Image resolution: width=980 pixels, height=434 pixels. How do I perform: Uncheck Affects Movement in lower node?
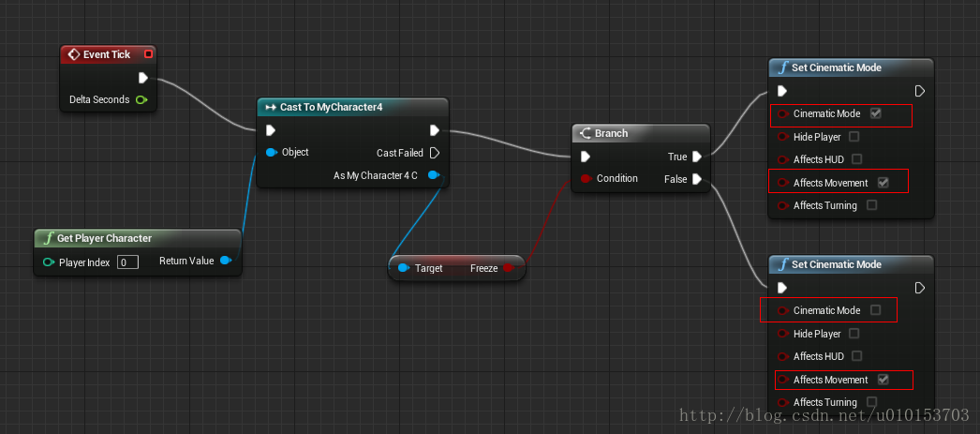pyautogui.click(x=883, y=380)
